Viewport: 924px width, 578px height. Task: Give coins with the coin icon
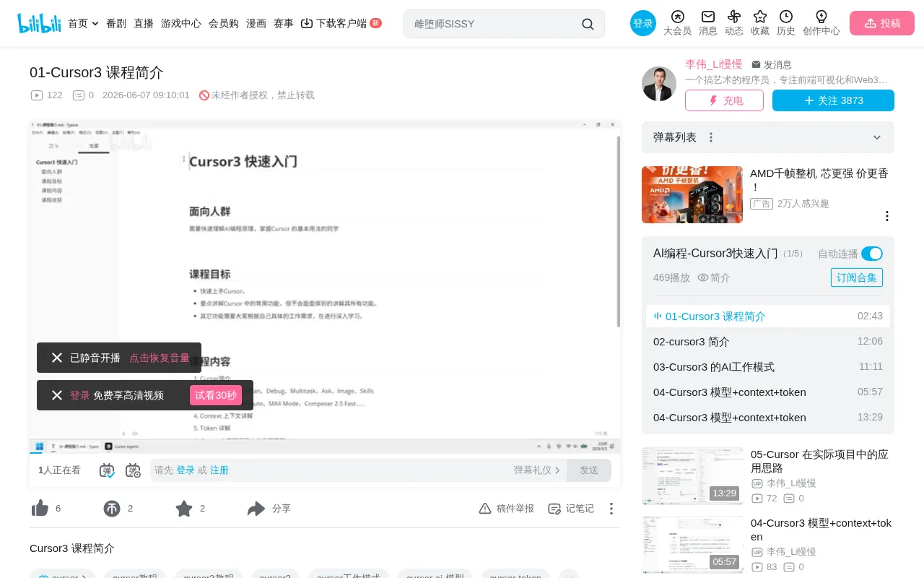point(112,509)
